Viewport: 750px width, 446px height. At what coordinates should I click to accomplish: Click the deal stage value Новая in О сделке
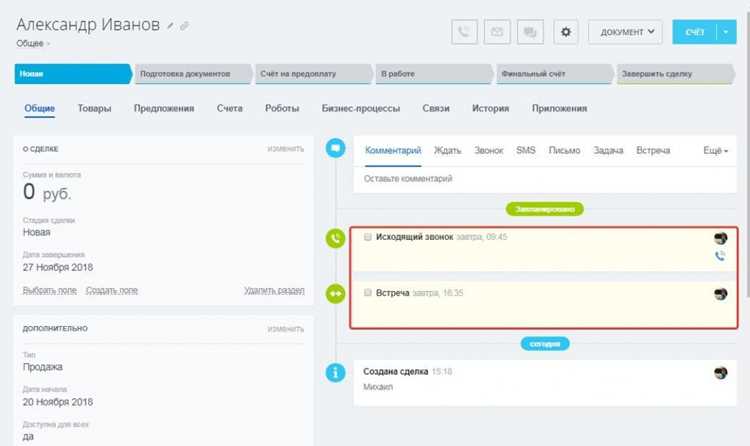pyautogui.click(x=36, y=232)
